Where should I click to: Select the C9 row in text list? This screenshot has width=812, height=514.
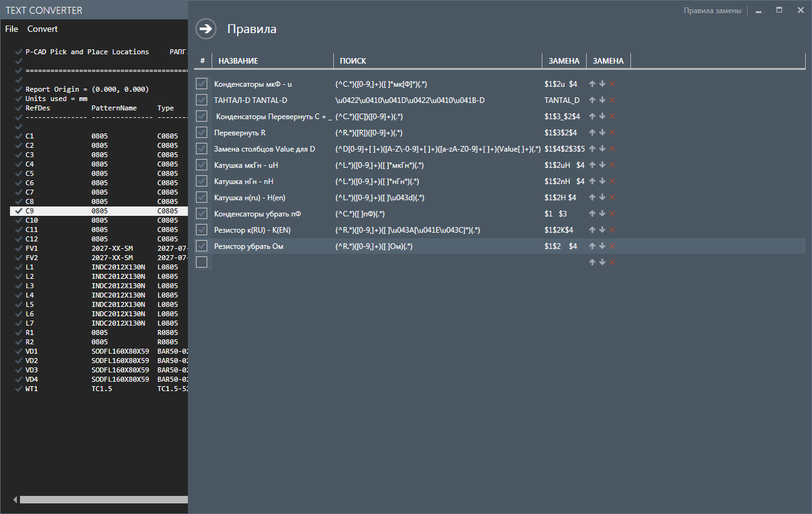point(99,211)
